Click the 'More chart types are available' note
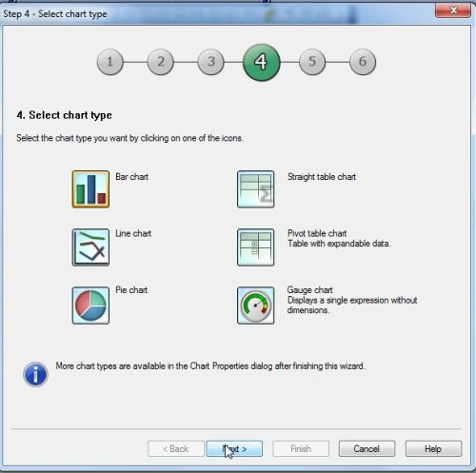The image size is (476, 473). coord(210,366)
